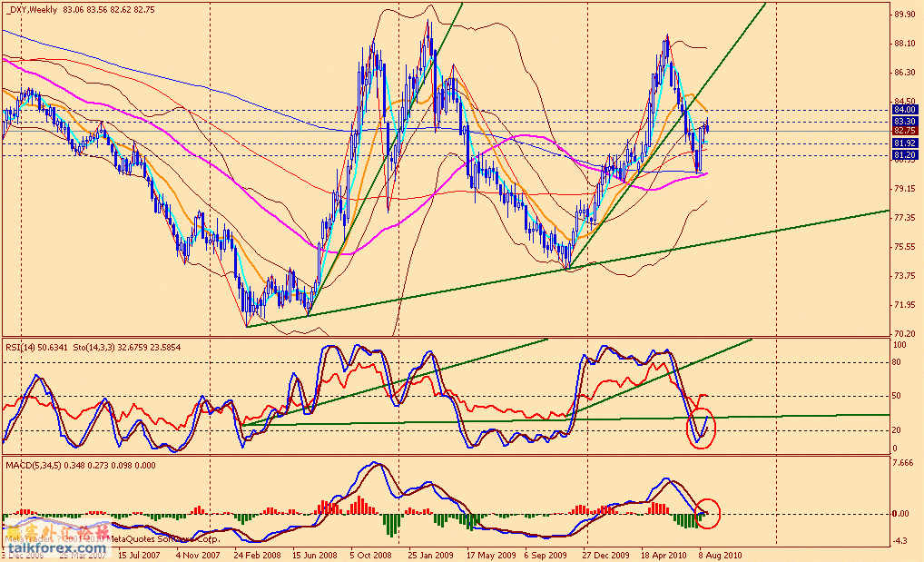The width and height of the screenshot is (924, 562).
Task: Click the 81.92 price level label
Action: [x=904, y=143]
